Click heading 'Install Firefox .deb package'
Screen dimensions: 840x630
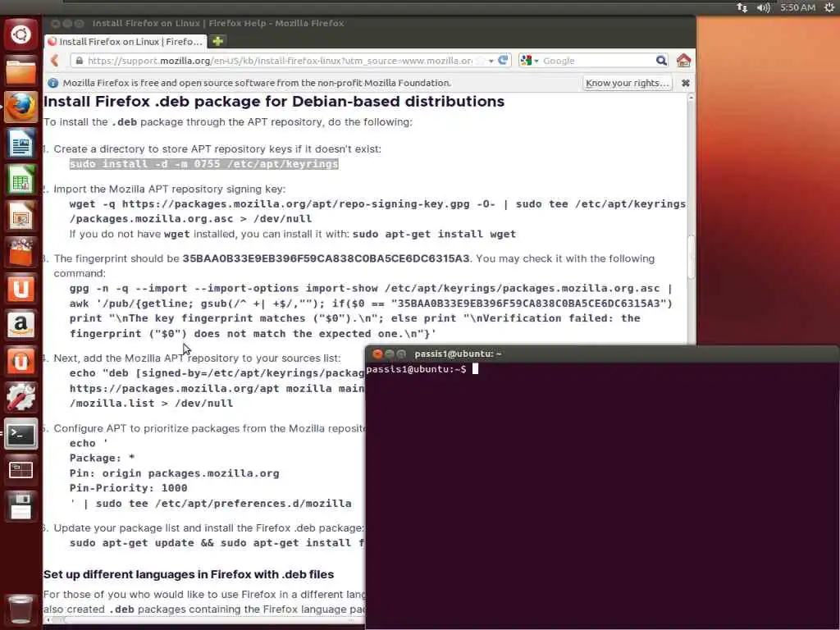coord(274,102)
